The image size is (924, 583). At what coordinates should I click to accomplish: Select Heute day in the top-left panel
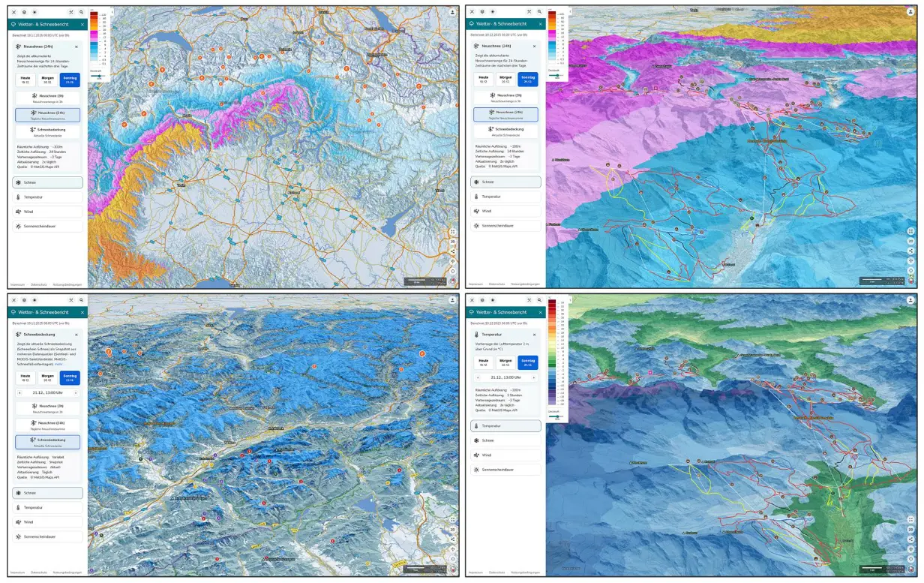point(25,79)
